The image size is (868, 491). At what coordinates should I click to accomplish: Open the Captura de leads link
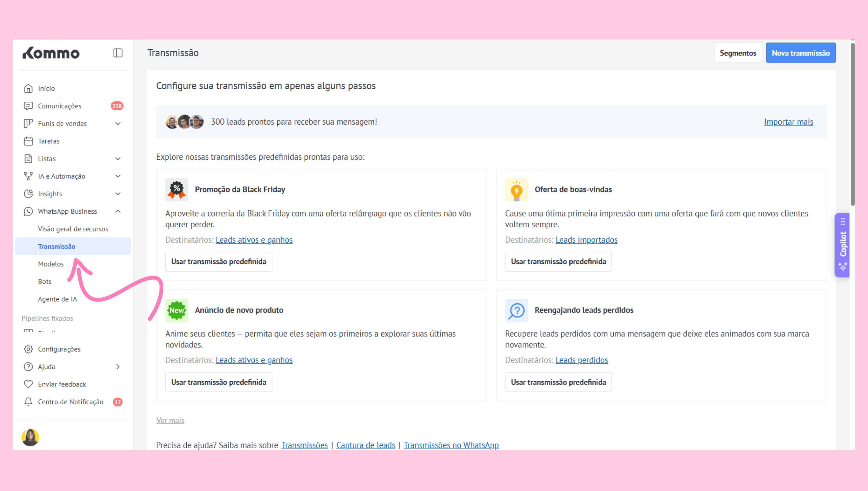[x=365, y=445]
